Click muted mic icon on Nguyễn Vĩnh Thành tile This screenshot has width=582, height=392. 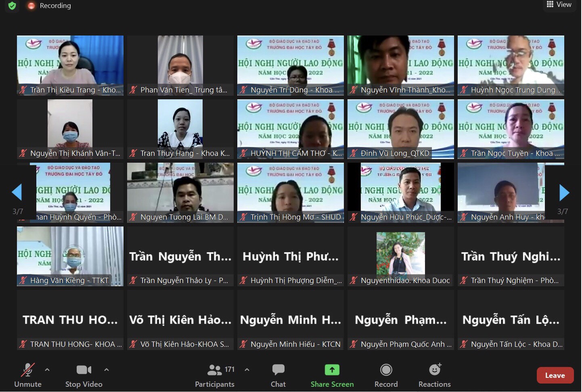coord(354,90)
